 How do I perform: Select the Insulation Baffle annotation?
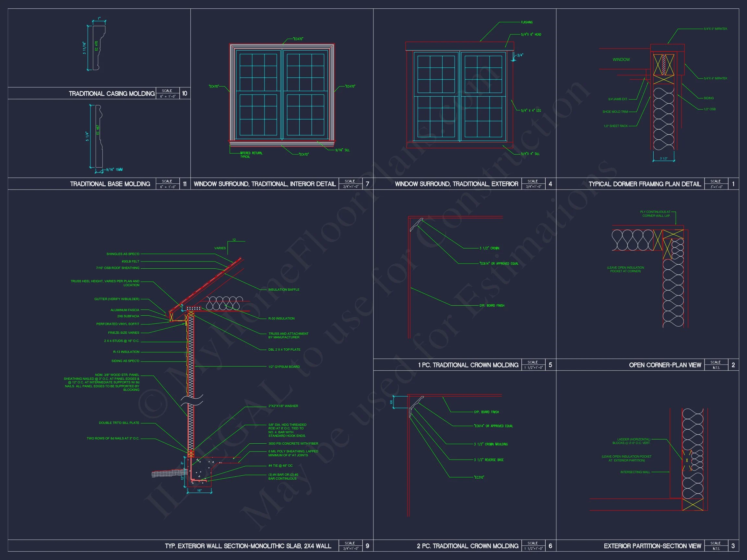pos(284,290)
